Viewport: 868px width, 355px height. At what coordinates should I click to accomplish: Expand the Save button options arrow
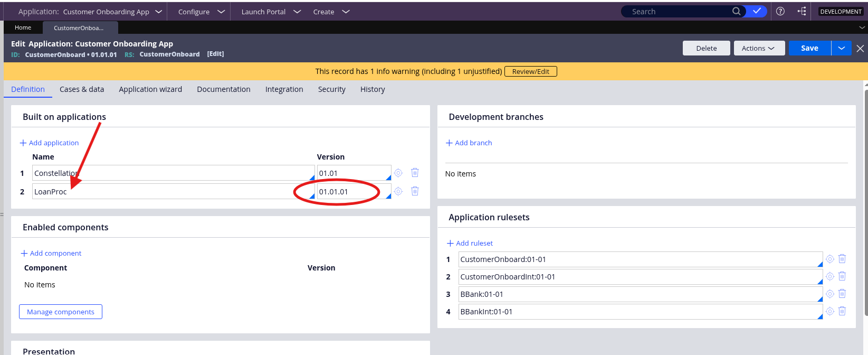(x=841, y=48)
